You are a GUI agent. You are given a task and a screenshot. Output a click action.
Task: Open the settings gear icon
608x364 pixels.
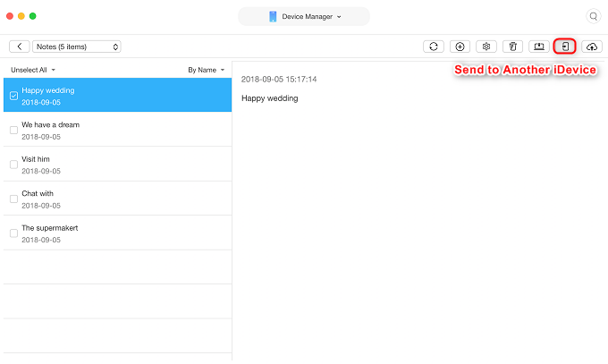click(486, 47)
